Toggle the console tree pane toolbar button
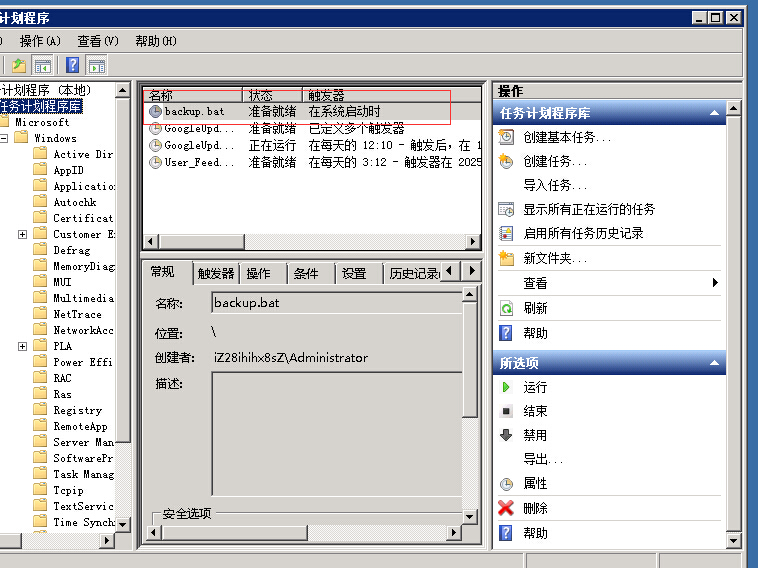 (x=43, y=66)
